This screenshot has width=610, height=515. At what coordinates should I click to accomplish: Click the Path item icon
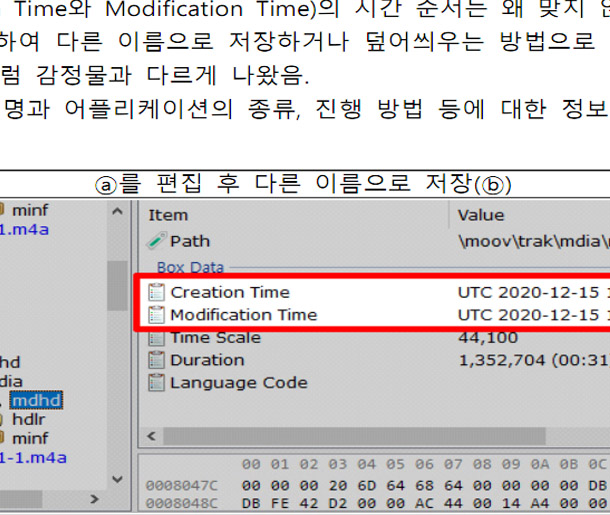pyautogui.click(x=155, y=241)
